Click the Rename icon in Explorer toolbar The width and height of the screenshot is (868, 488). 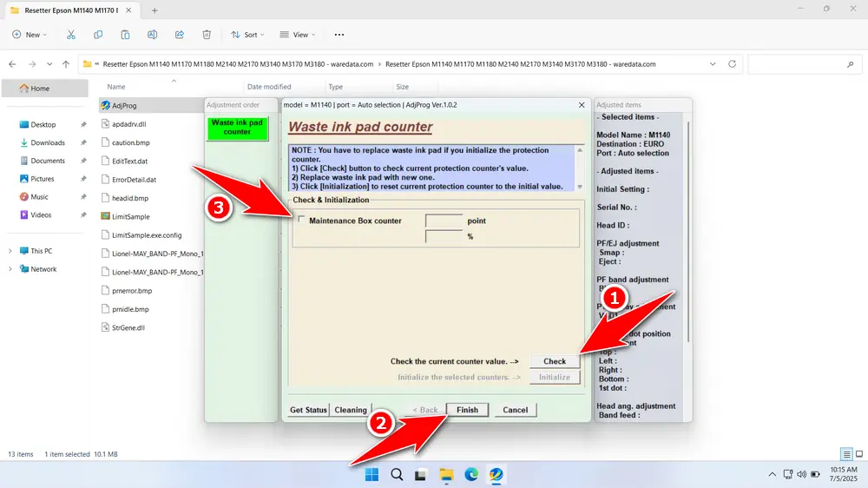point(153,35)
